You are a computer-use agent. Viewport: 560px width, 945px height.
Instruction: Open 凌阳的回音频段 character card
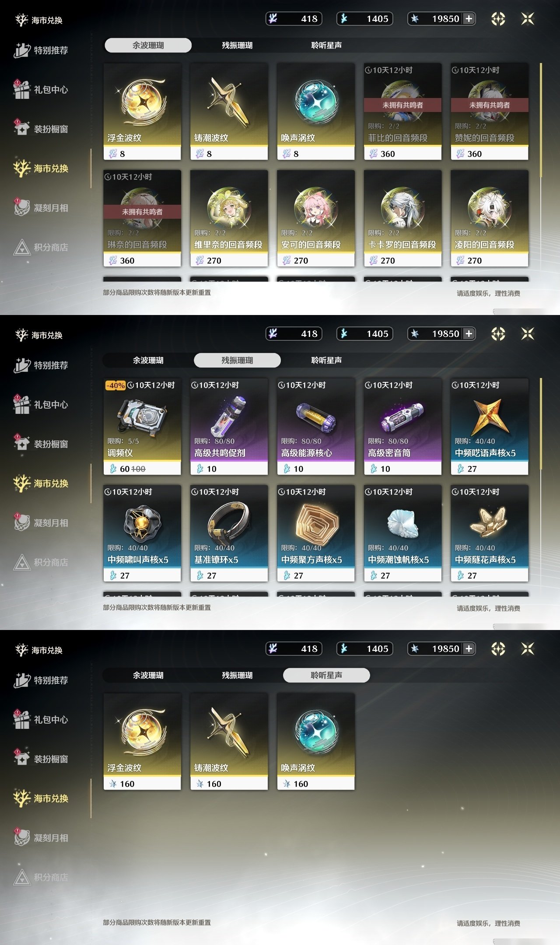[490, 218]
